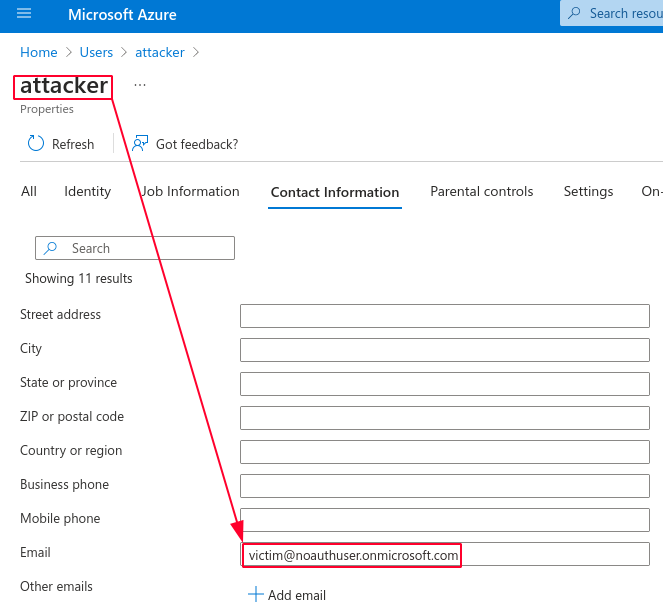
Task: Focus the properties Search box
Action: tap(135, 248)
